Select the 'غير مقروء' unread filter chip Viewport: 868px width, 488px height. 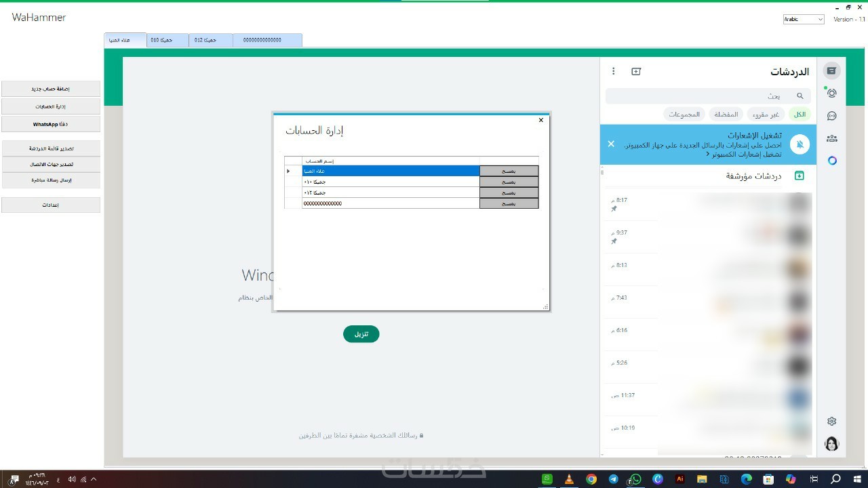(766, 115)
